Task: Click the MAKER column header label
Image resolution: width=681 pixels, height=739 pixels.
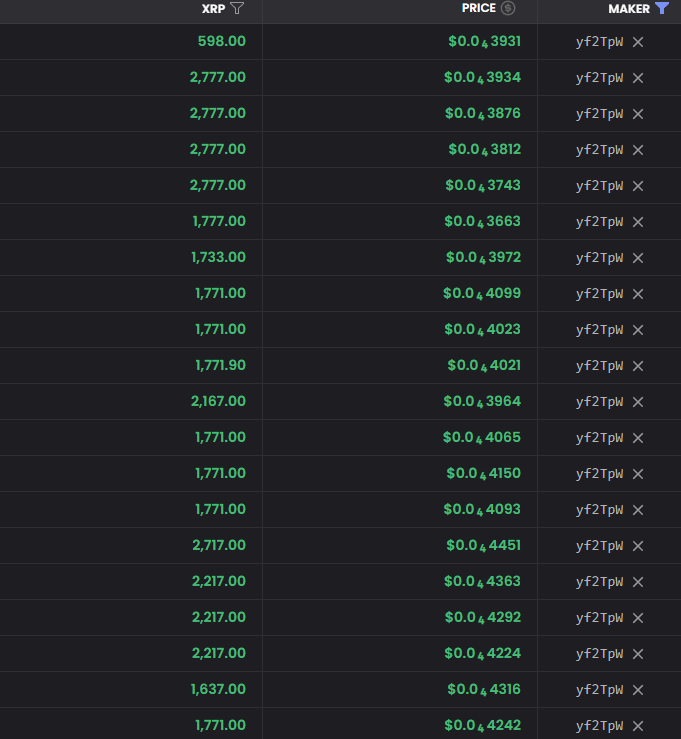Action: click(629, 8)
